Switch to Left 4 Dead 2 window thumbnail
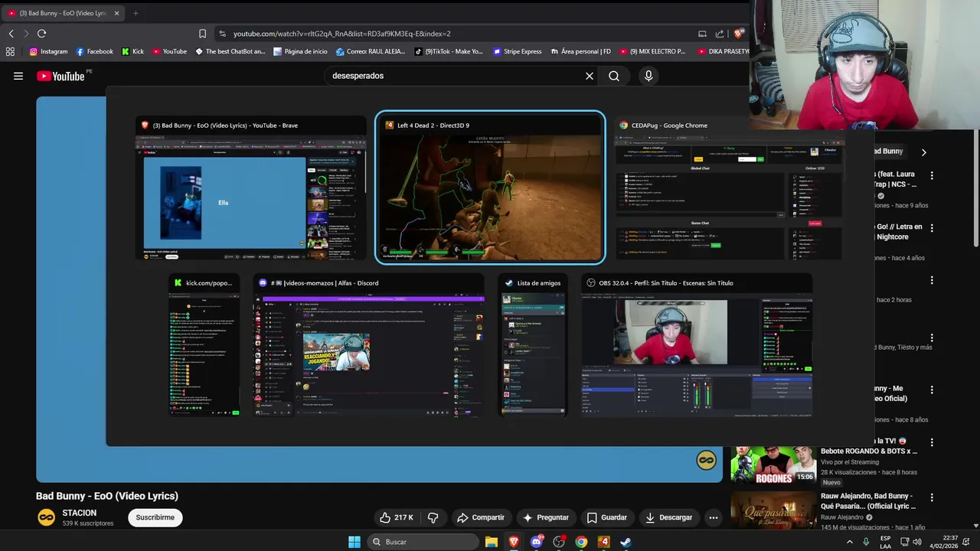Screen dimensions: 980x551 (490, 187)
